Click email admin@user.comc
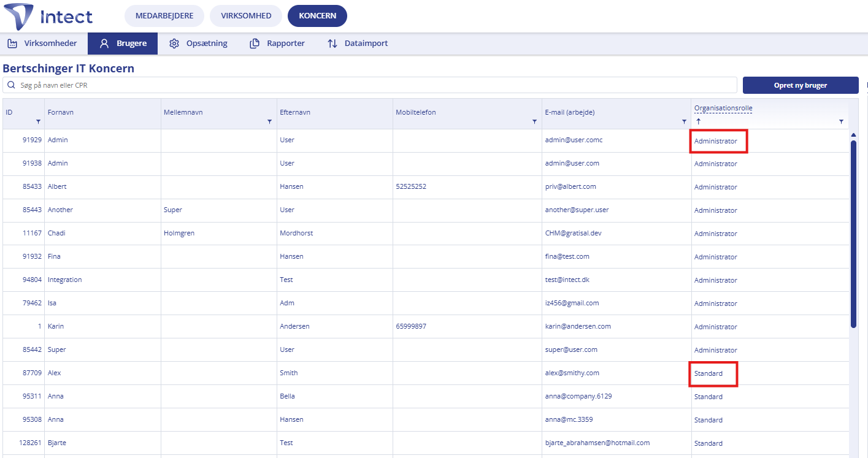This screenshot has height=458, width=868. 574,140
